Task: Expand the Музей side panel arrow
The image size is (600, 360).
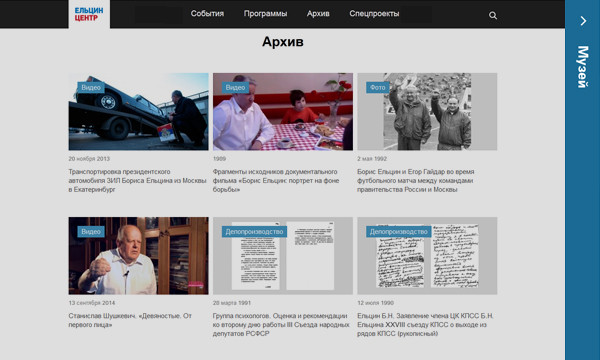Action: click(x=583, y=21)
